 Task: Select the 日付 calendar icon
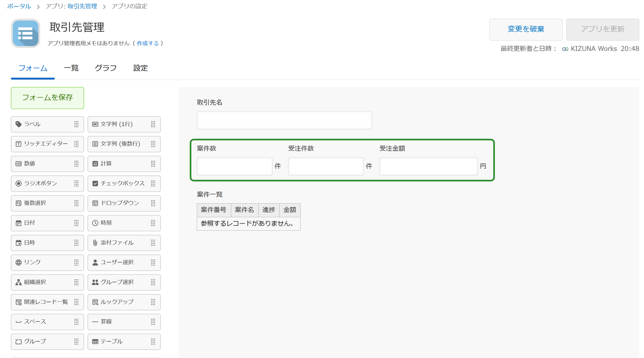[x=18, y=223]
